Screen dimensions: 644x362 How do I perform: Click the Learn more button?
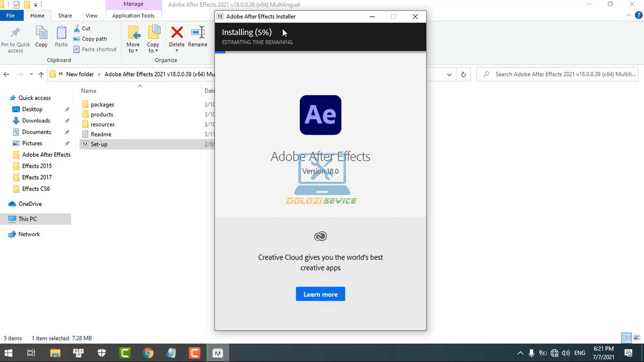click(320, 294)
